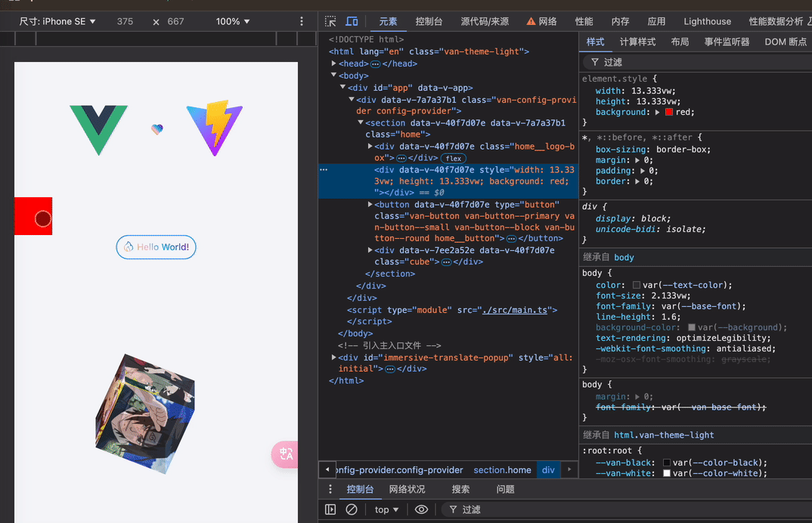The width and height of the screenshot is (812, 523).
Task: Click the ellipsis beside selected DOM row
Action: point(324,169)
